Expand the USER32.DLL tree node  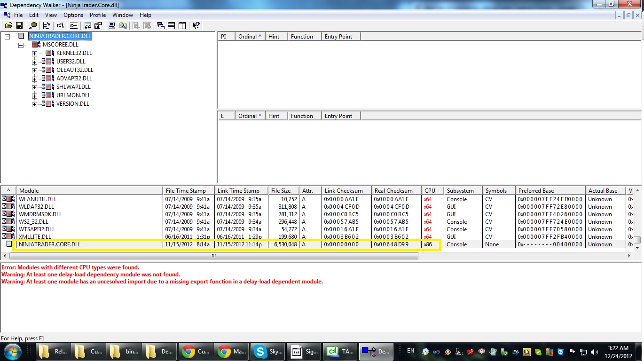(x=34, y=62)
